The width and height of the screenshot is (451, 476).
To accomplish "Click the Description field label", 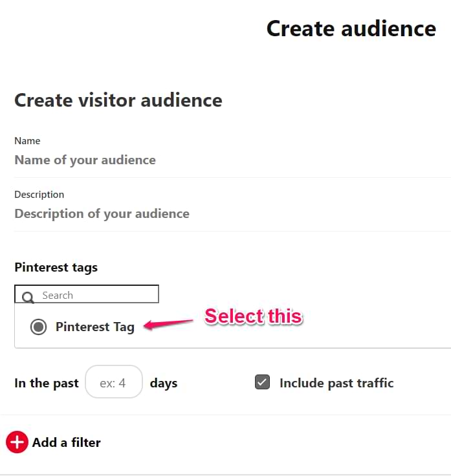I will [x=39, y=195].
